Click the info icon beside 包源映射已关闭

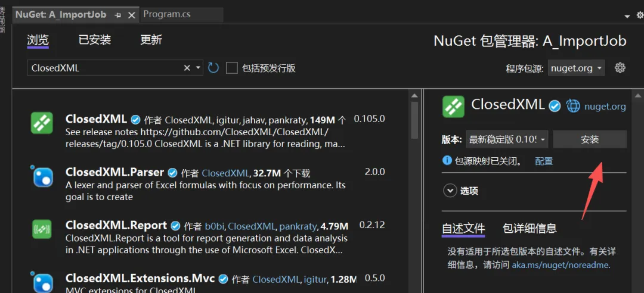[x=447, y=160]
